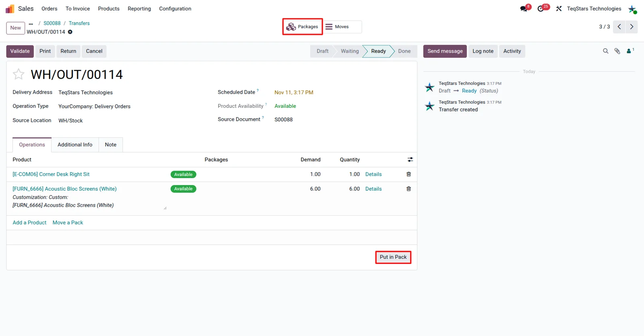Open the To Invoice menu
The width and height of the screenshot is (644, 336).
[78, 8]
